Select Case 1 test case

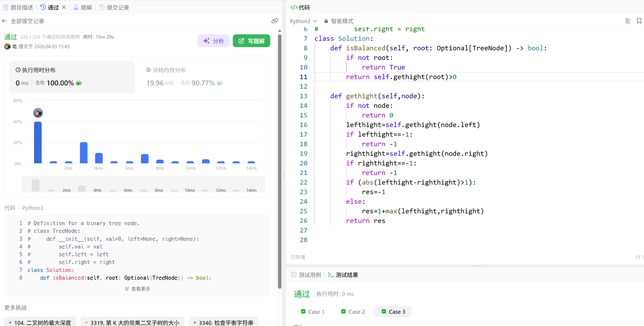click(313, 312)
